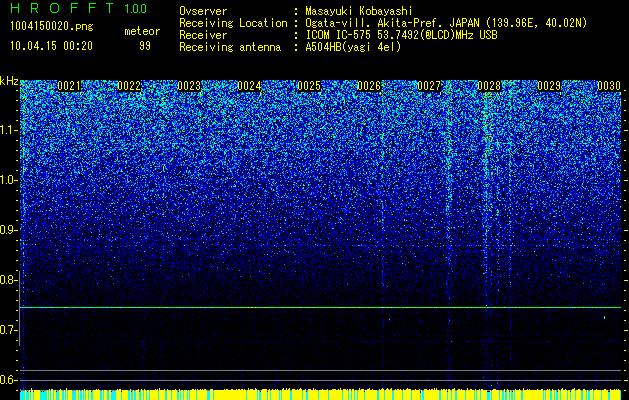The height and width of the screenshot is (400, 629).
Task: Click the 0.6 frequency axis label
Action: pyautogui.click(x=9, y=380)
